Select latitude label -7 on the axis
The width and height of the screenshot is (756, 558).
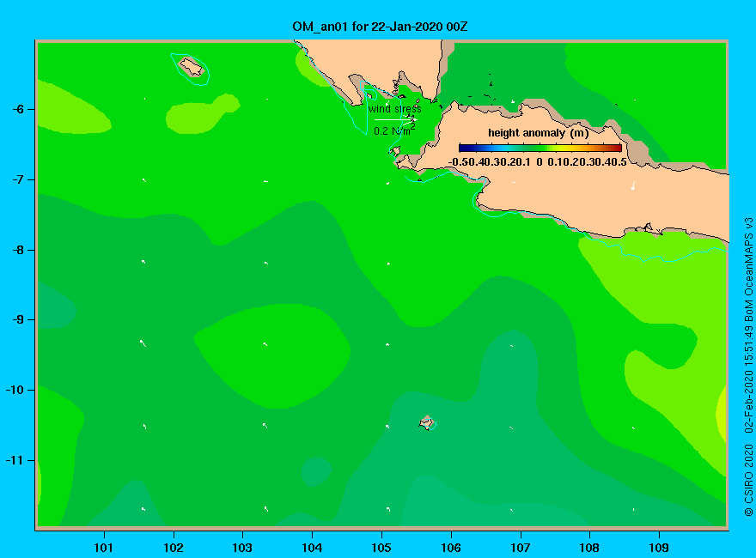point(18,179)
